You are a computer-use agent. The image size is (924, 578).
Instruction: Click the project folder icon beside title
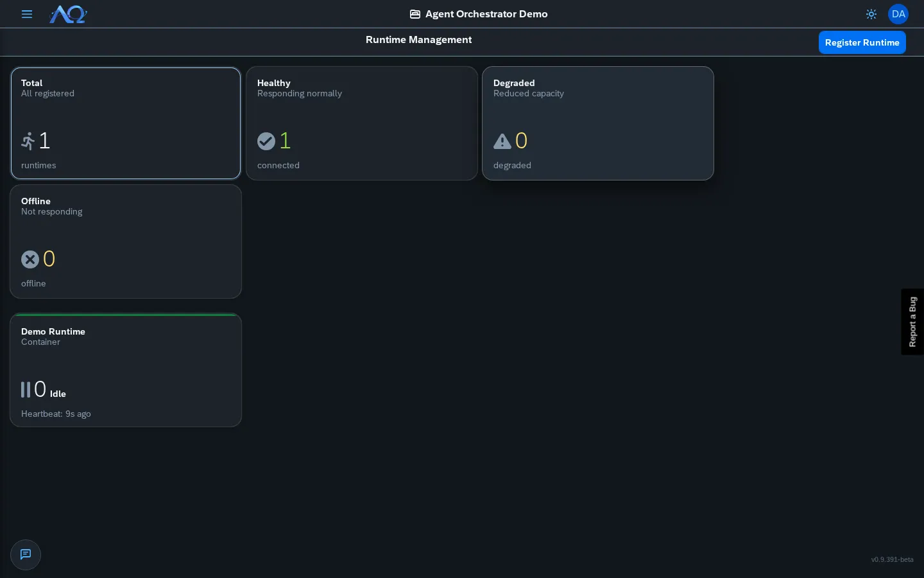(415, 14)
